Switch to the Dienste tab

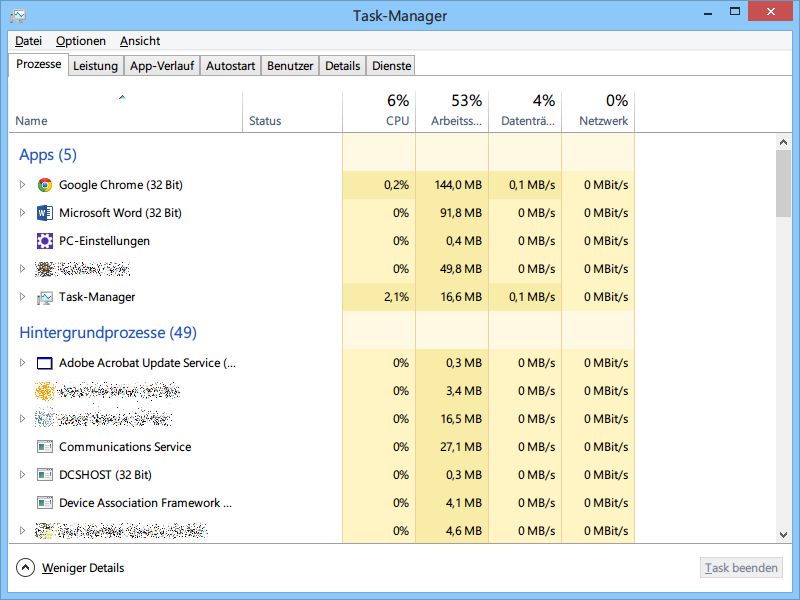[x=391, y=66]
